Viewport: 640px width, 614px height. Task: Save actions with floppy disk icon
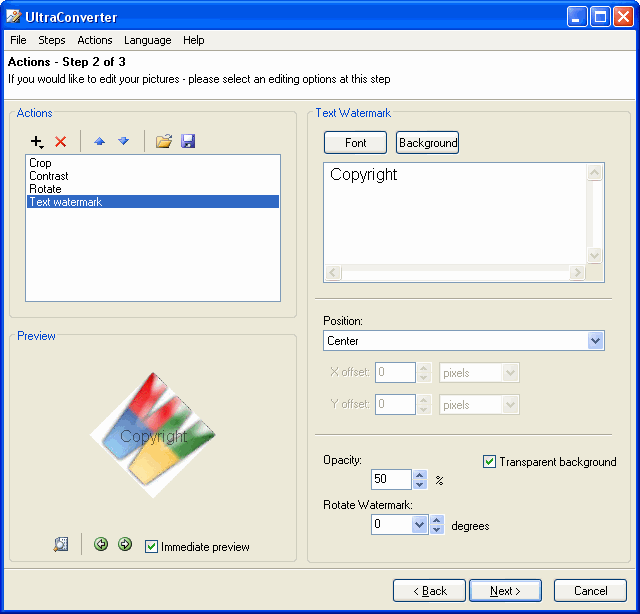[x=188, y=141]
